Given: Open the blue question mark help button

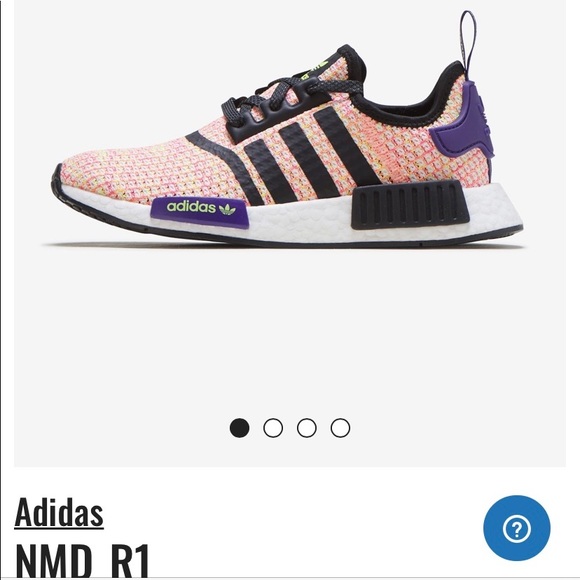Looking at the screenshot, I should tap(516, 528).
